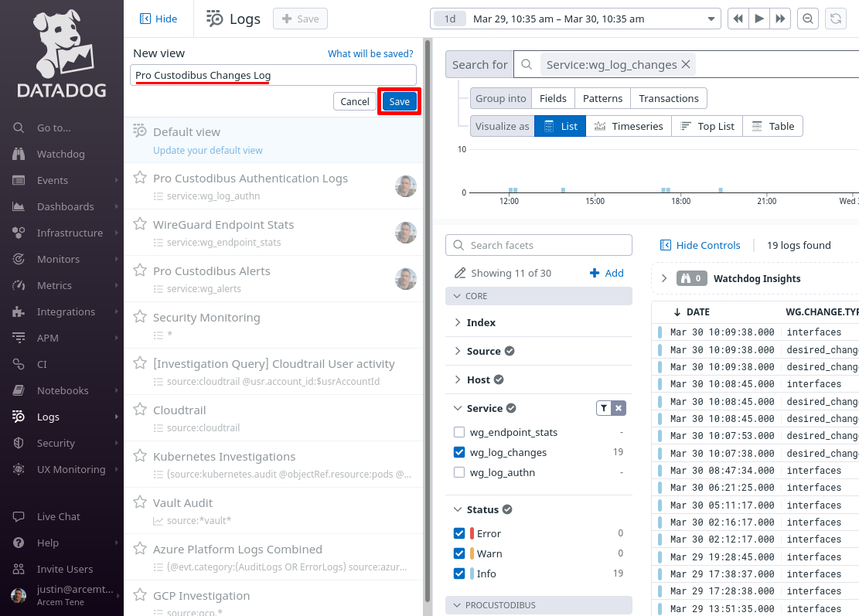Step back the time range
Screen dimensions: 859x616
click(x=738, y=19)
